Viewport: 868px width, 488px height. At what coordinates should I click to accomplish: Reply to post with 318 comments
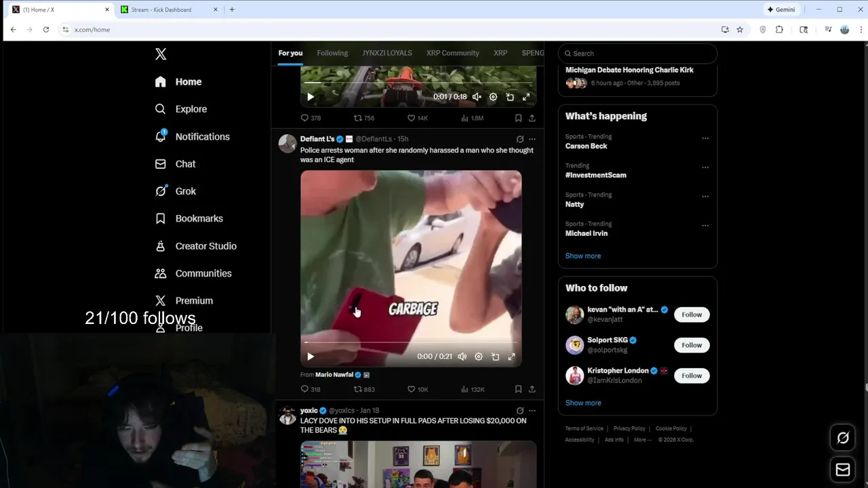coord(311,389)
